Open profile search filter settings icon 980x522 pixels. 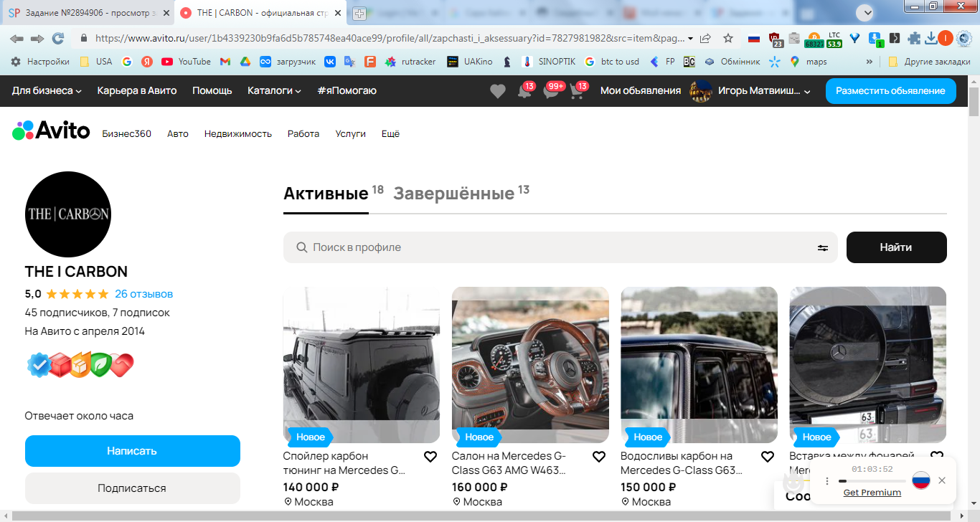pyautogui.click(x=823, y=247)
